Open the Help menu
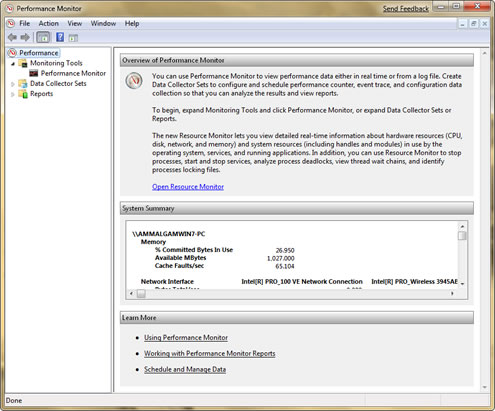The image size is (495, 411). click(x=132, y=23)
